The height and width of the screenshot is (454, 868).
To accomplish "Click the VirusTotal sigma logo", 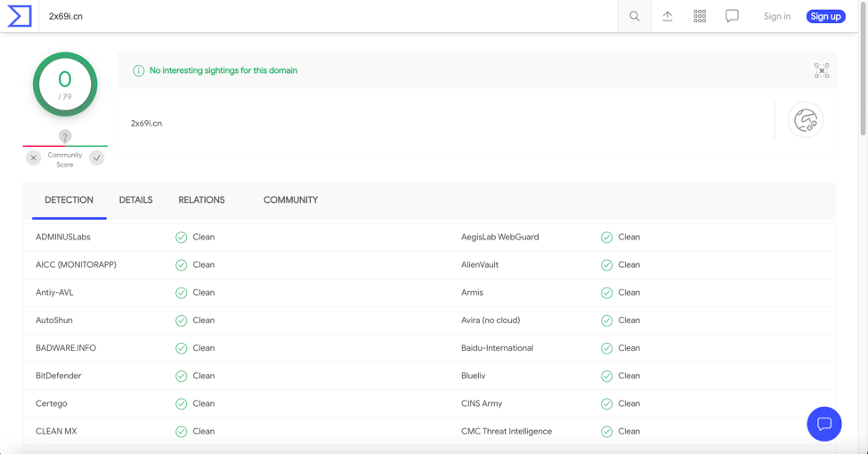I will pos(20,16).
